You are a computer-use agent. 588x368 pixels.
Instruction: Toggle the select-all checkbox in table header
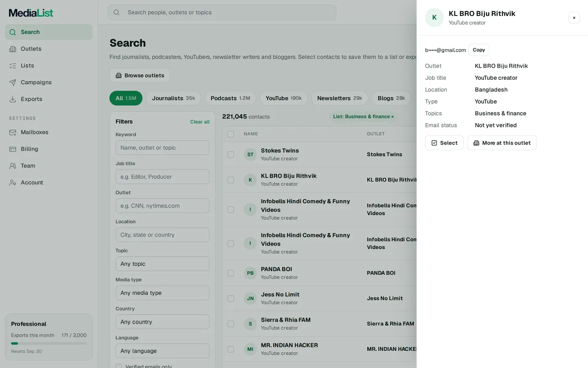(x=231, y=134)
